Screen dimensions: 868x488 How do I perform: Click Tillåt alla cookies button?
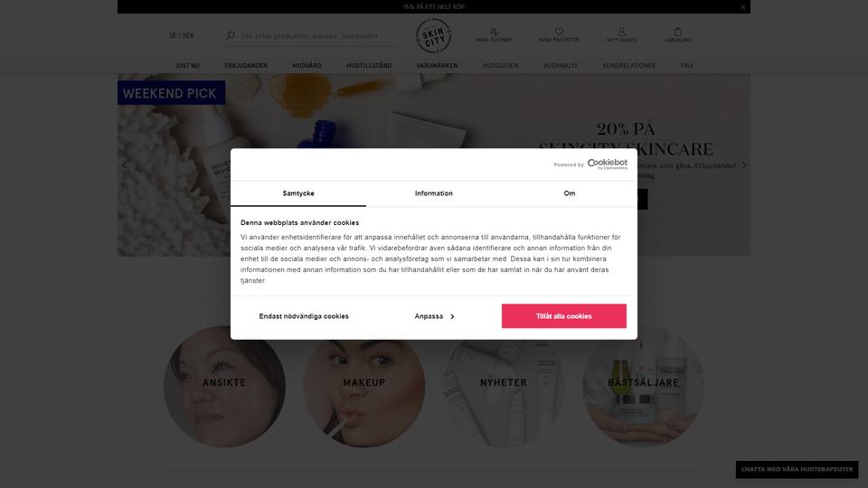pos(564,316)
